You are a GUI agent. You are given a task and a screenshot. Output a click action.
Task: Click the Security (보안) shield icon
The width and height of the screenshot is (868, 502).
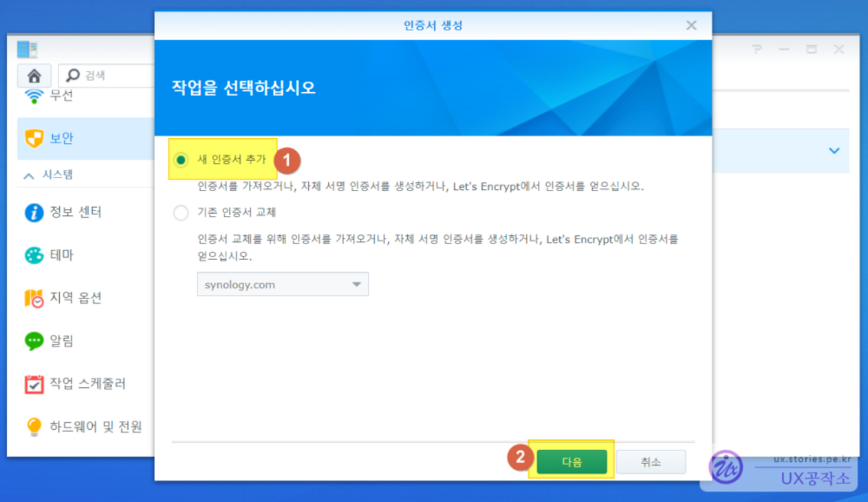pyautogui.click(x=34, y=139)
